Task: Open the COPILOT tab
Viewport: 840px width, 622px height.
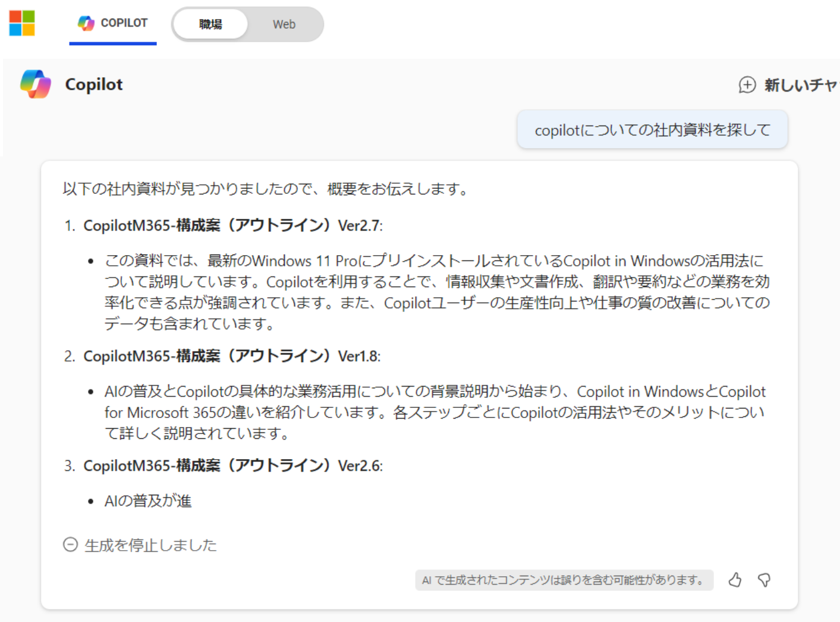Action: point(113,23)
